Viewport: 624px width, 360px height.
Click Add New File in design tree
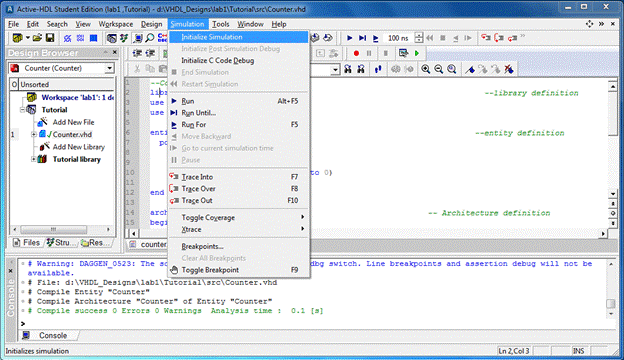73,122
